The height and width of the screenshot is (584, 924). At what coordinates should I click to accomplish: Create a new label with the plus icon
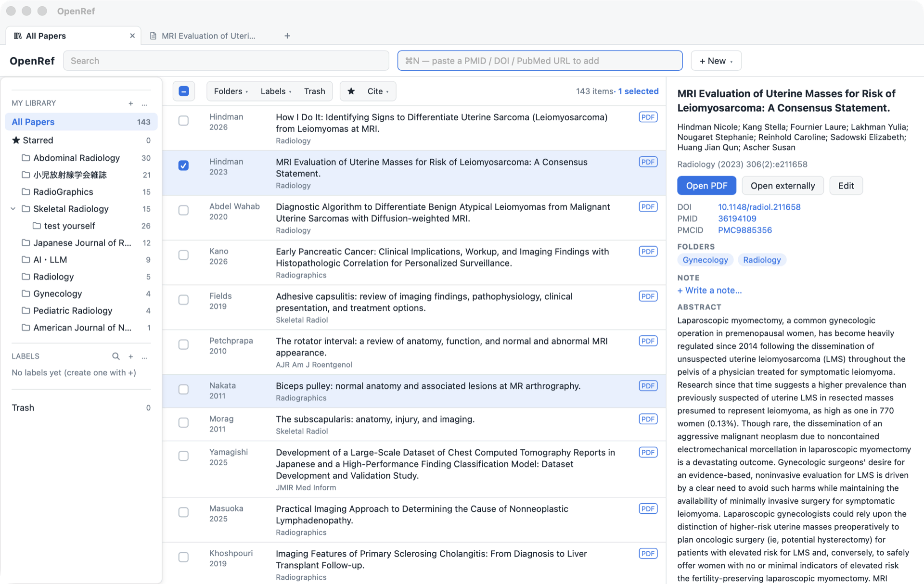[130, 356]
